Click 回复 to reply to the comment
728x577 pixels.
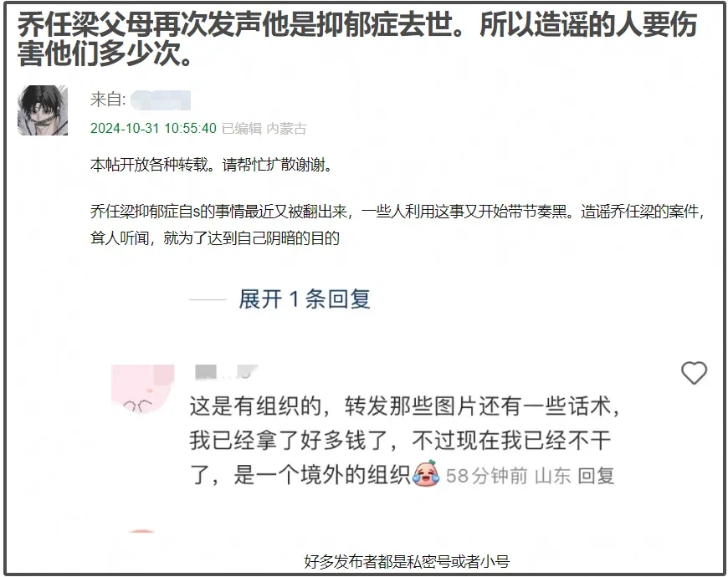[596, 476]
